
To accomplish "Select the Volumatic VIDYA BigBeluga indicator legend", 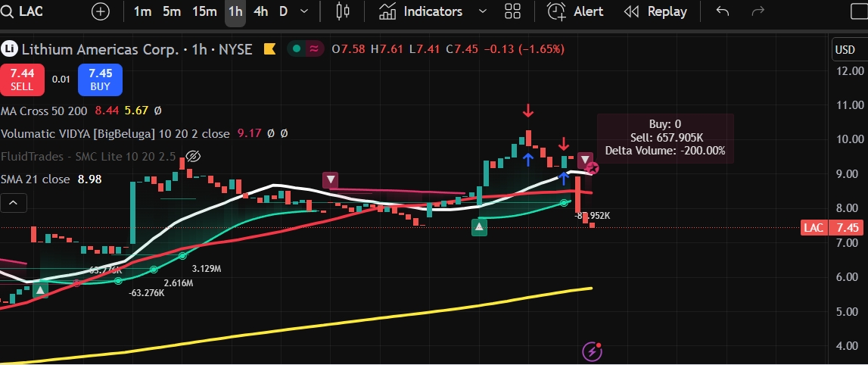I will [115, 133].
